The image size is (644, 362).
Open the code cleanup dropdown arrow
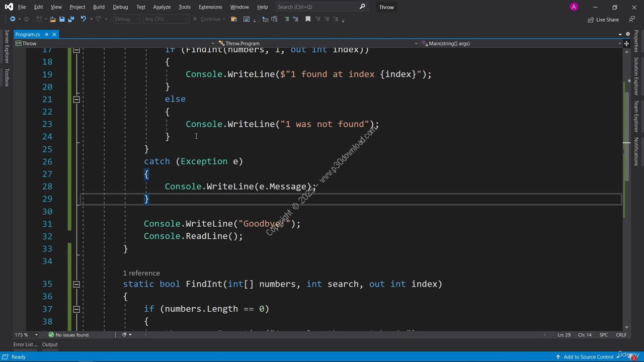tap(130, 335)
